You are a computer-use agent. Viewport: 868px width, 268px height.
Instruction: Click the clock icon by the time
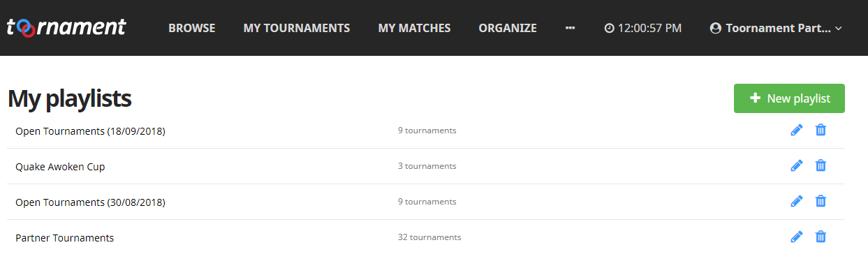pyautogui.click(x=609, y=28)
